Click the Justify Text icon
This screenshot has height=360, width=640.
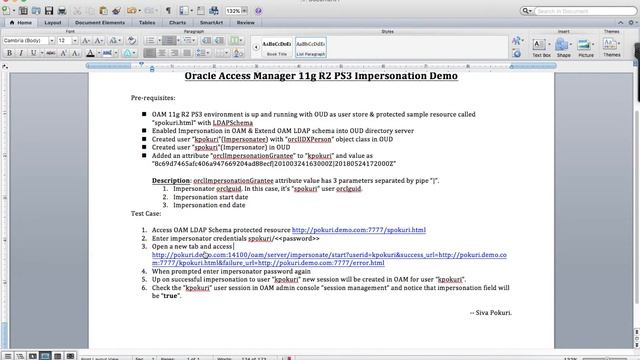click(x=187, y=53)
